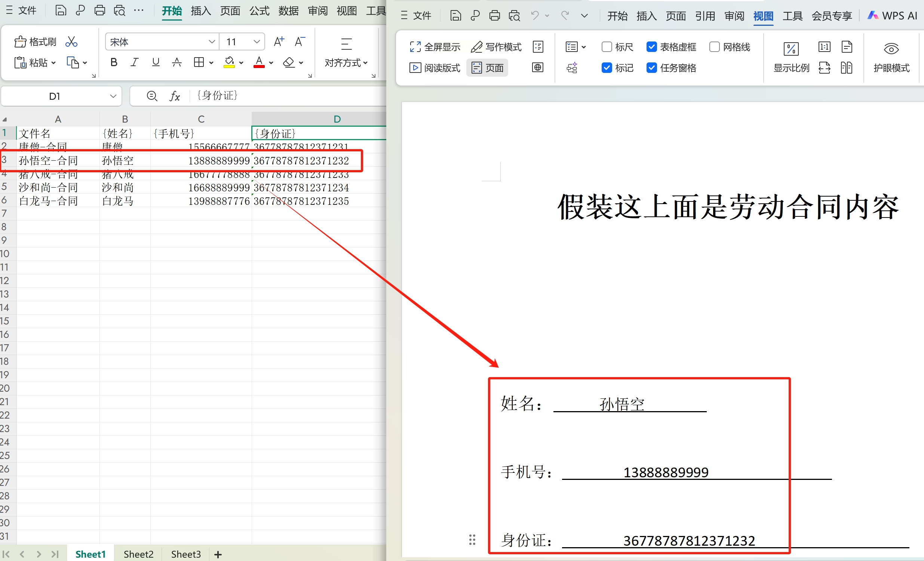
Task: Click the Display Ratio (显示比例) icon
Action: coord(791,49)
